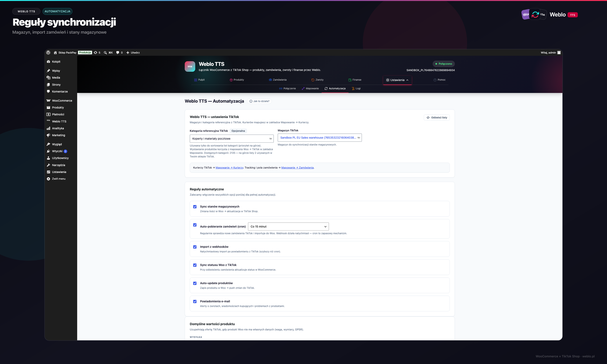Click the Domyślne wartości produktu heading

pyautogui.click(x=212, y=324)
